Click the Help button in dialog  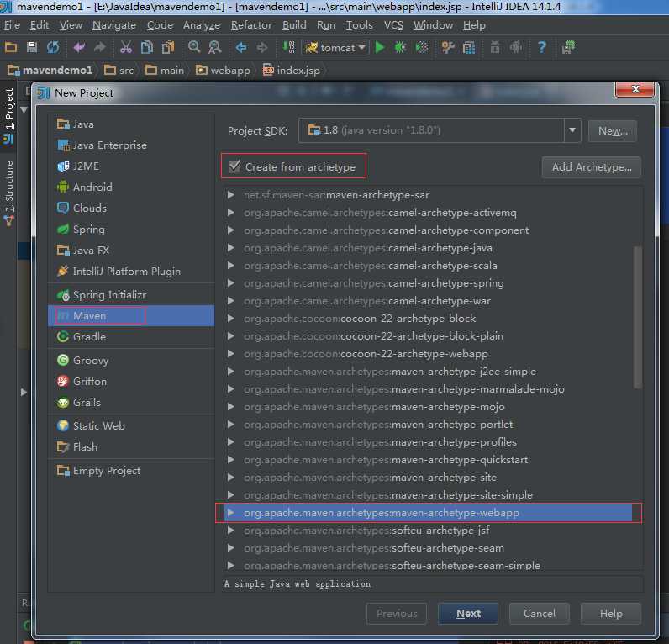(610, 613)
